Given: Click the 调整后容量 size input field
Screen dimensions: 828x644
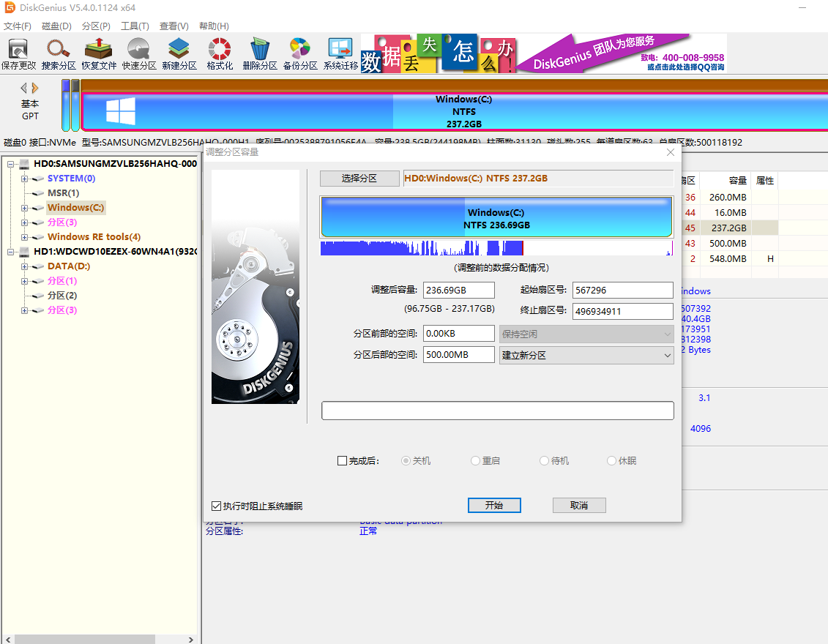Looking at the screenshot, I should point(459,291).
